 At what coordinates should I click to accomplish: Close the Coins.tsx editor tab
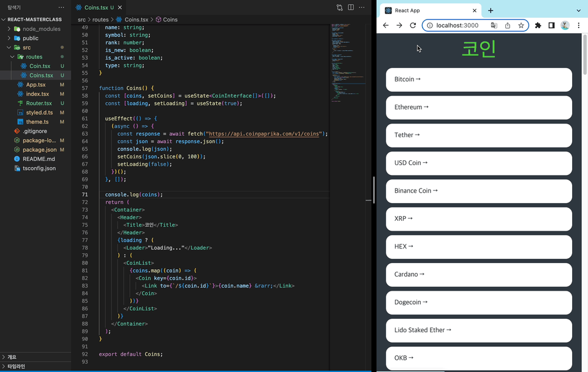tap(120, 7)
